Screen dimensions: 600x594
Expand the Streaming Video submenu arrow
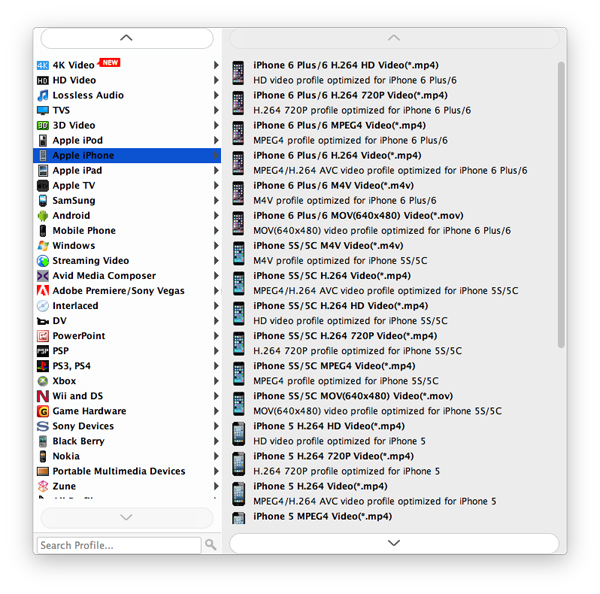[x=216, y=261]
